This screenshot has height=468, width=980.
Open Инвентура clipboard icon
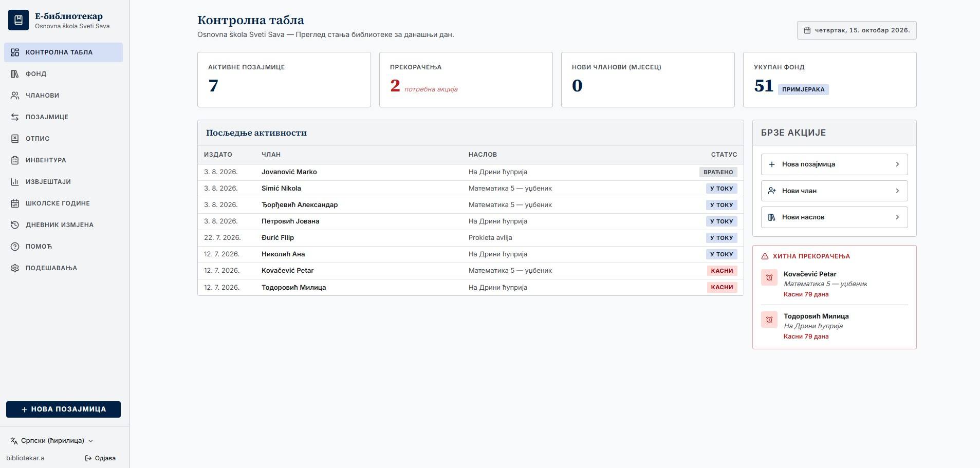coord(15,160)
